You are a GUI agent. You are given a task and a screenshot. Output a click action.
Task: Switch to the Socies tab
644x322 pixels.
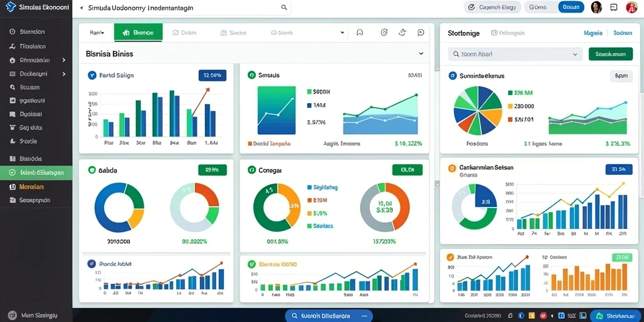pyautogui.click(x=233, y=33)
